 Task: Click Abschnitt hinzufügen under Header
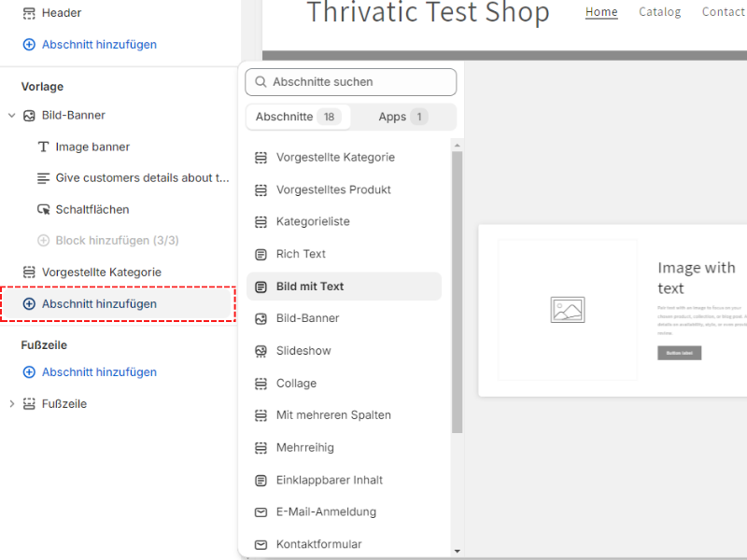(x=99, y=45)
